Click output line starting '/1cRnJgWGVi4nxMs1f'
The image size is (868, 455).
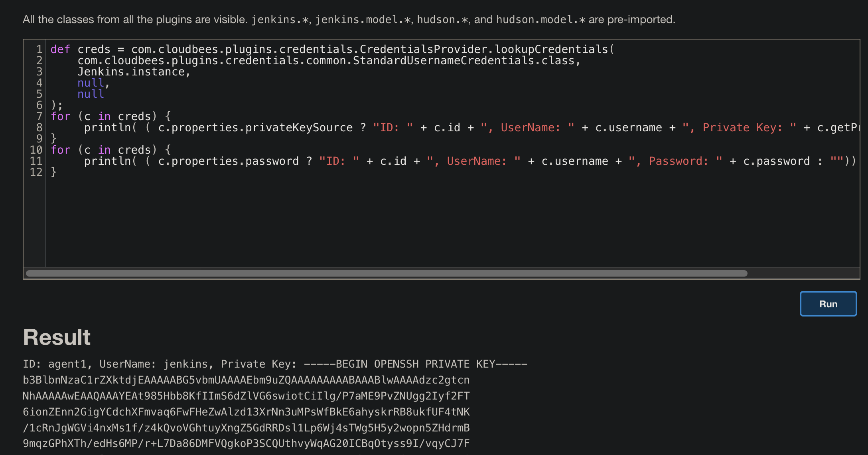[246, 428]
